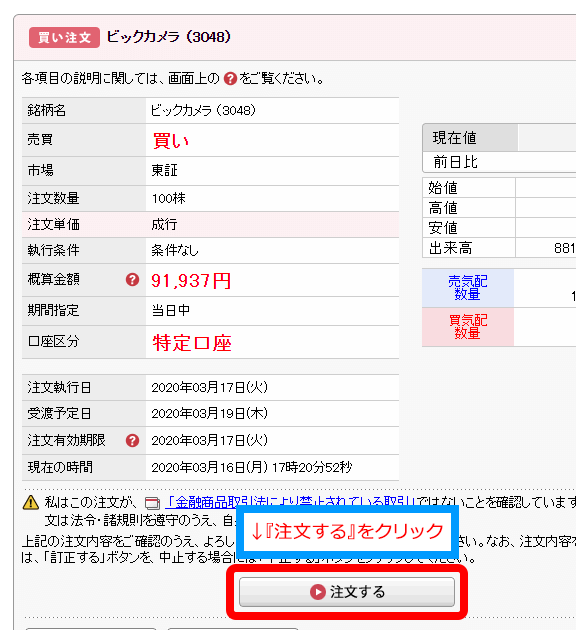The image size is (576, 630).
Task: Click the 91,937円 estimated amount
Action: tap(191, 280)
